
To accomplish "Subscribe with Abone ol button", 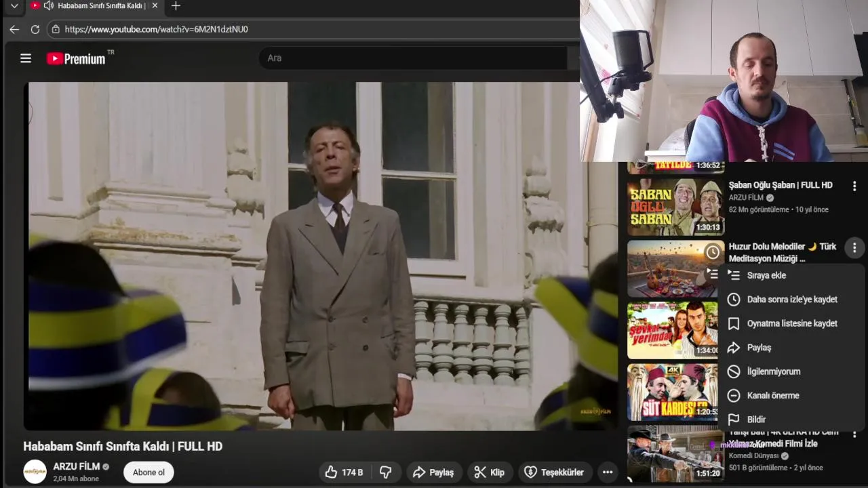I will [149, 472].
